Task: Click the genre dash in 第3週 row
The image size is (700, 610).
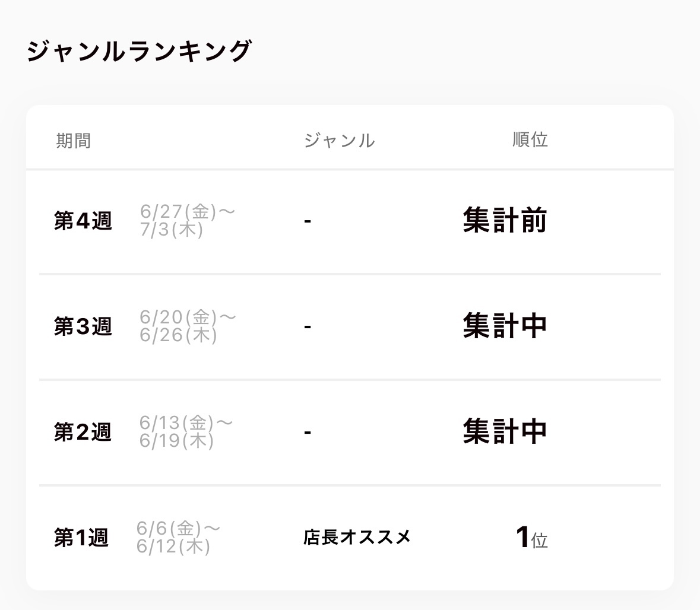Action: tap(307, 327)
